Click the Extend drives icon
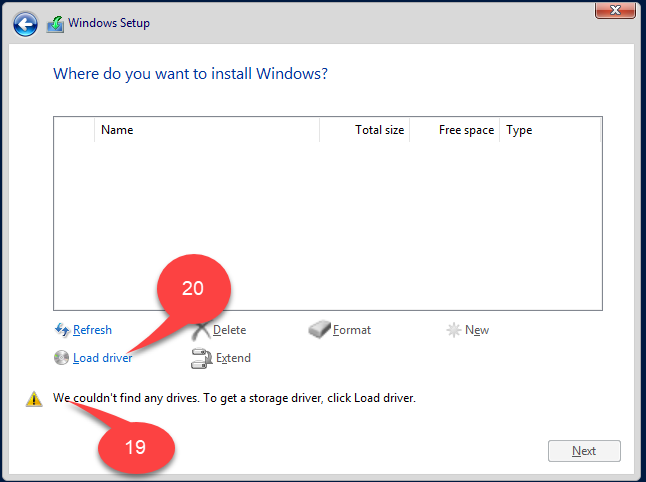Image resolution: width=646 pixels, height=482 pixels. click(201, 358)
